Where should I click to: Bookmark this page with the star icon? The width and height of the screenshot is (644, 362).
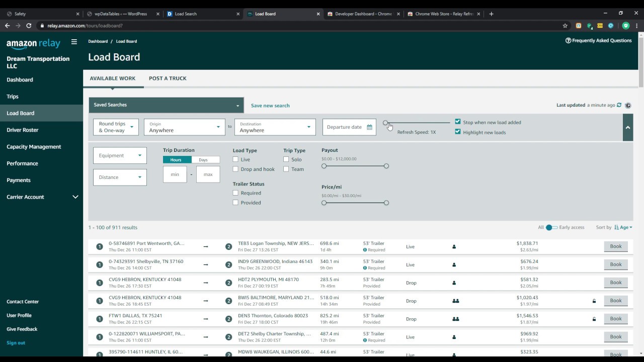point(565,26)
